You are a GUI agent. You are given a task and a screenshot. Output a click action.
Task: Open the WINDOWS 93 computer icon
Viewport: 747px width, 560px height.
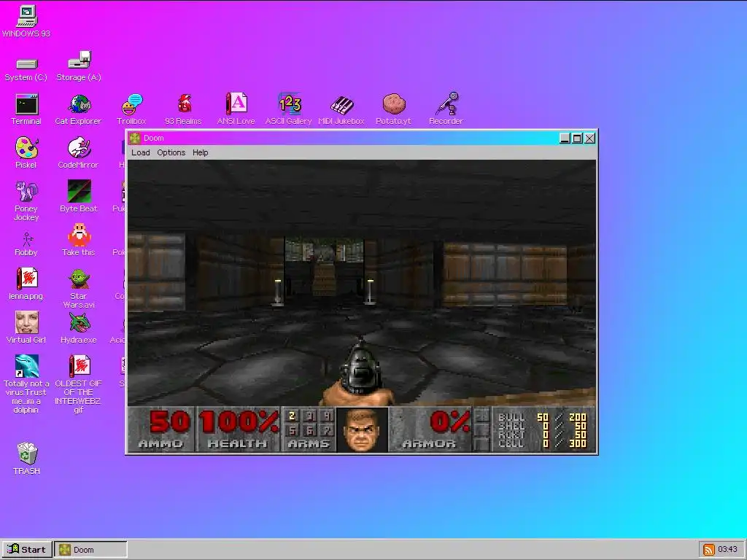(x=26, y=21)
